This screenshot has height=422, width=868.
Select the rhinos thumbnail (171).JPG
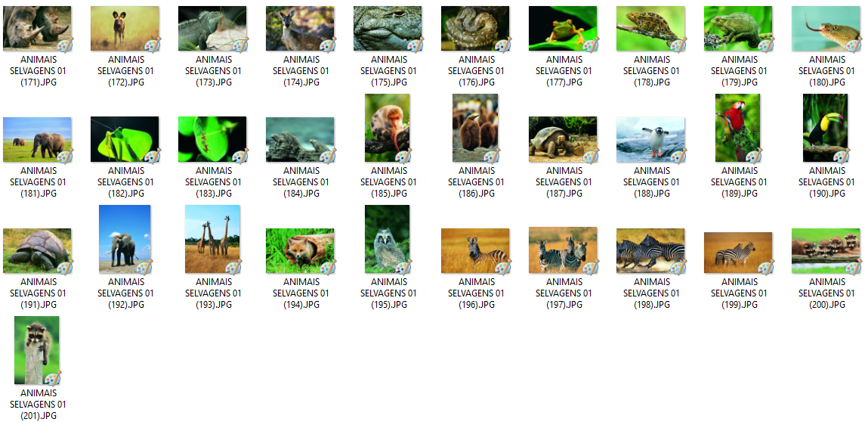pyautogui.click(x=37, y=29)
